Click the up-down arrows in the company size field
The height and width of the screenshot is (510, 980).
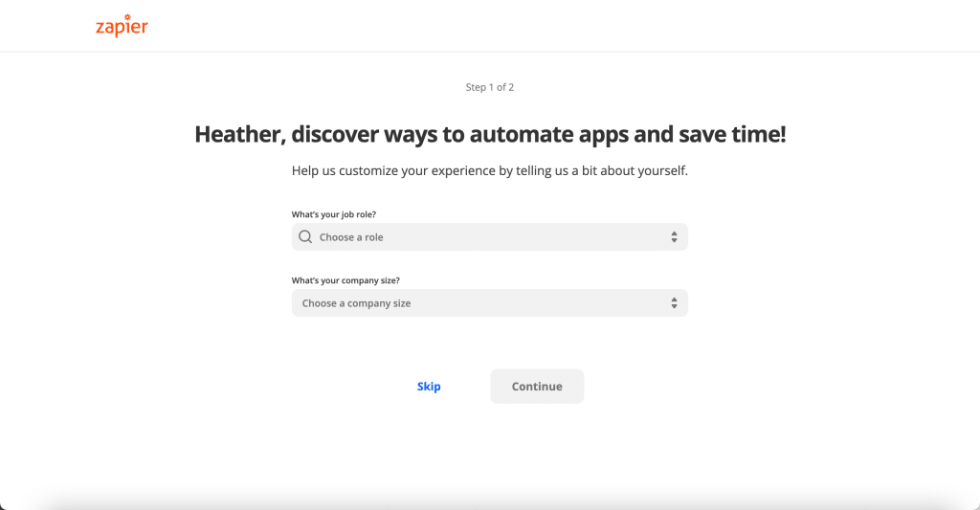coord(674,303)
